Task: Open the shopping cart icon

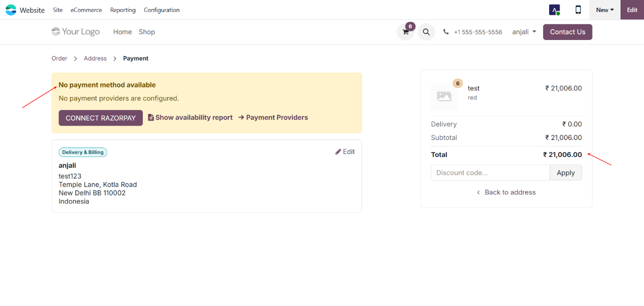Action: click(405, 32)
